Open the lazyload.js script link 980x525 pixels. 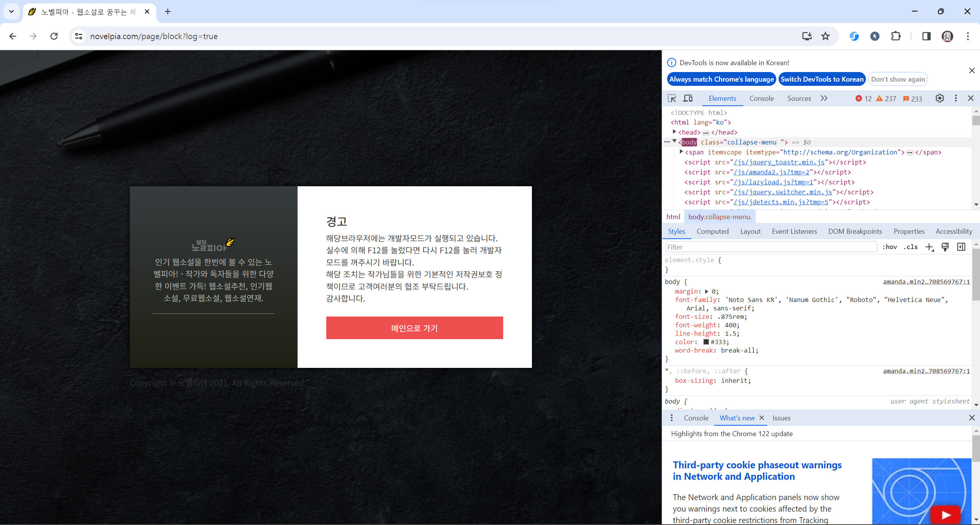point(774,182)
